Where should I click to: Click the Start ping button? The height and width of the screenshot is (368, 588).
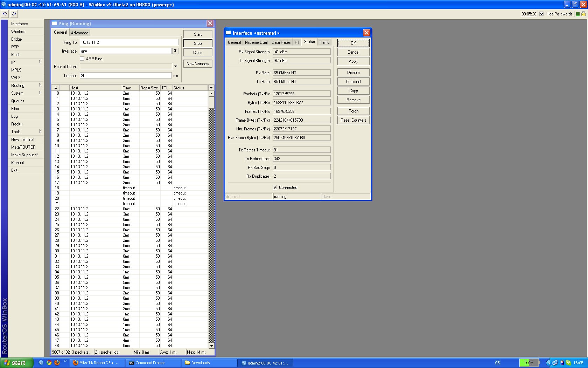pos(198,34)
